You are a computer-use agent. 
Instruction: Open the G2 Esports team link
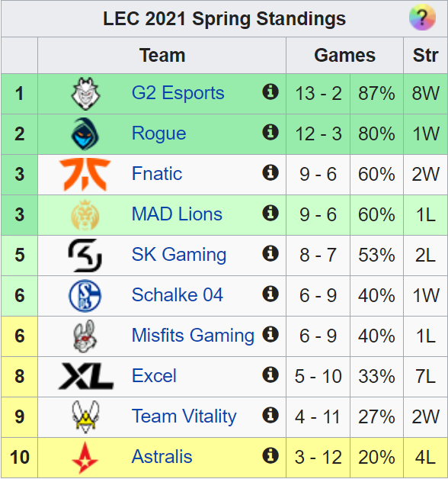click(x=178, y=93)
